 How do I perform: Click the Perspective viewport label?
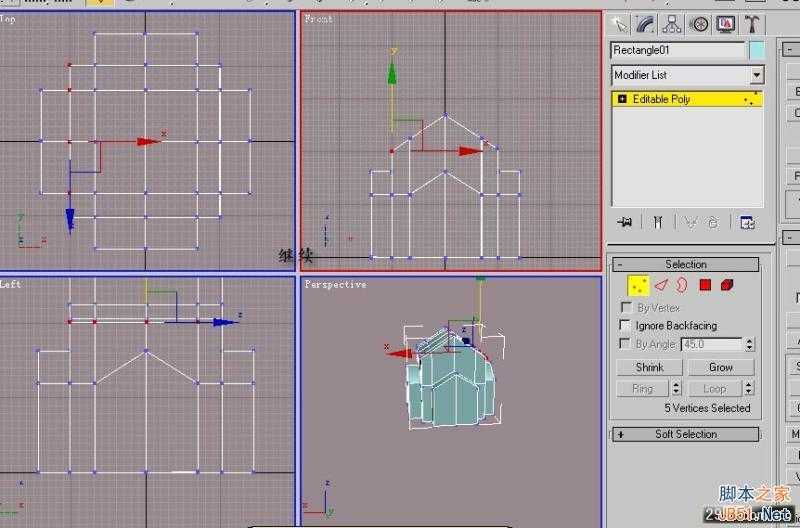[x=336, y=285]
